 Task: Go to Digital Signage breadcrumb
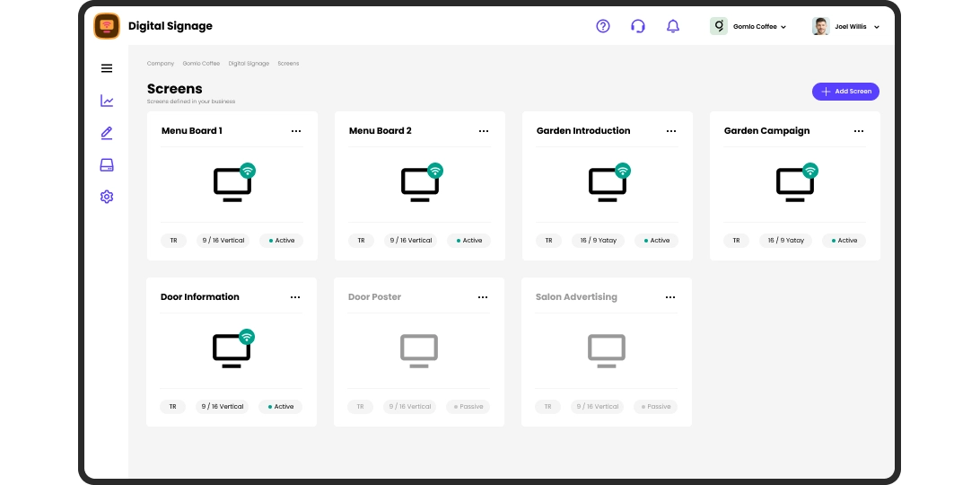[x=249, y=63]
